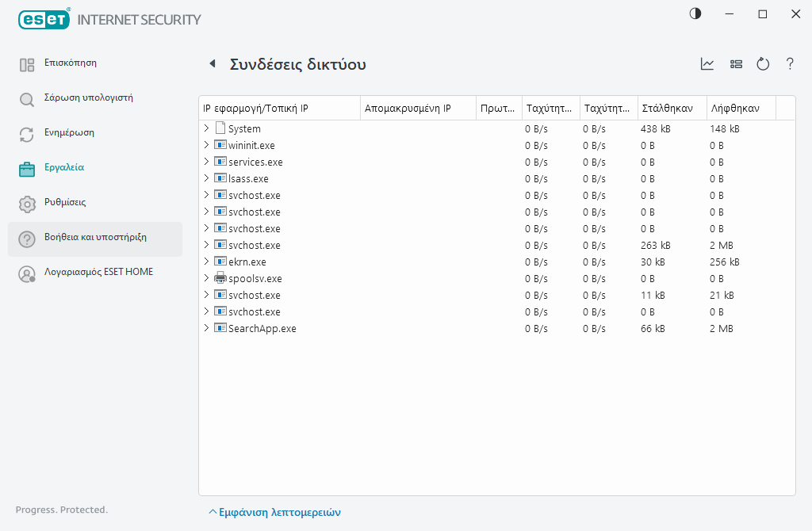Click the ESET logo in header
Image resolution: width=812 pixels, height=531 pixels.
[44, 19]
